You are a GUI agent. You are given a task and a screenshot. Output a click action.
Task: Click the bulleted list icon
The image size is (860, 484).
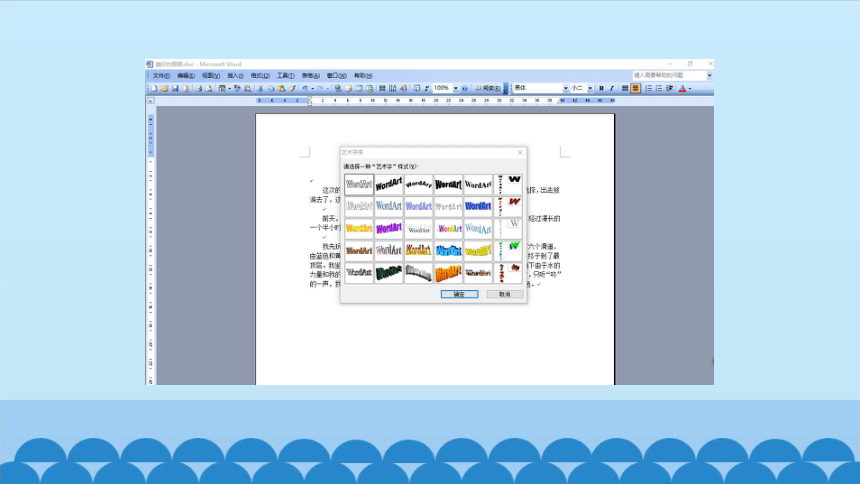point(659,88)
